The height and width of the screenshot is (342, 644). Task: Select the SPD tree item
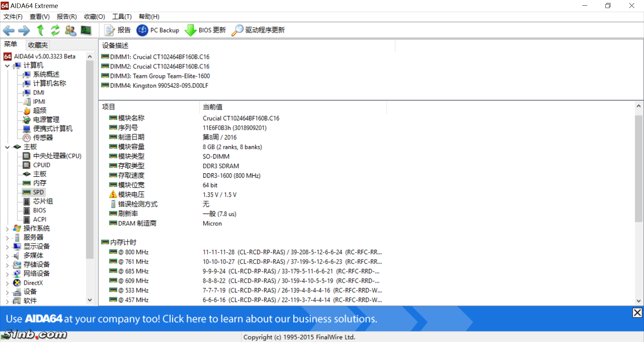tap(38, 192)
